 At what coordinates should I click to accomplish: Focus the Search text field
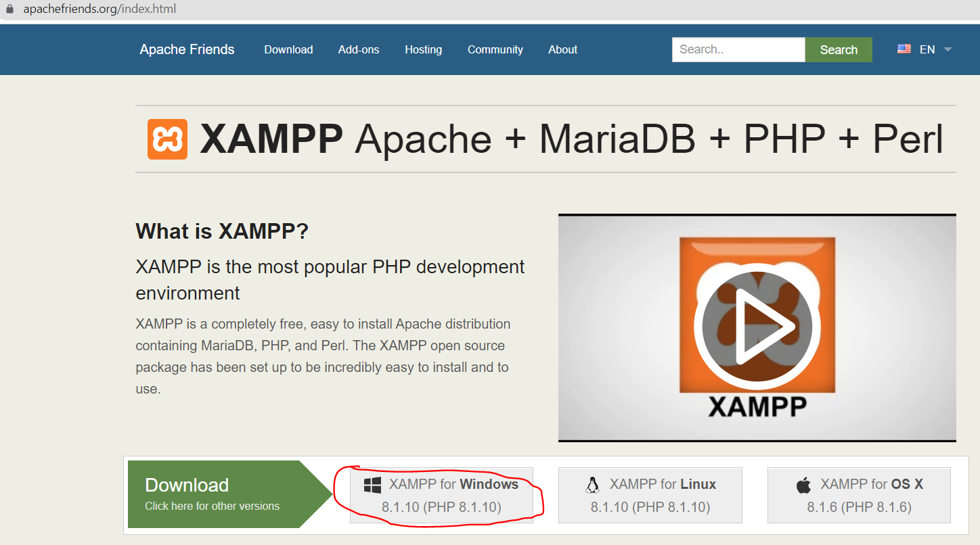(x=738, y=49)
